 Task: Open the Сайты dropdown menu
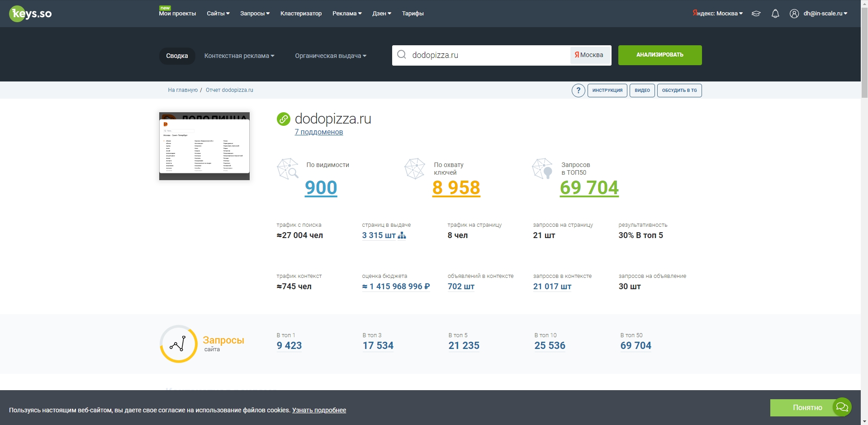click(x=218, y=14)
